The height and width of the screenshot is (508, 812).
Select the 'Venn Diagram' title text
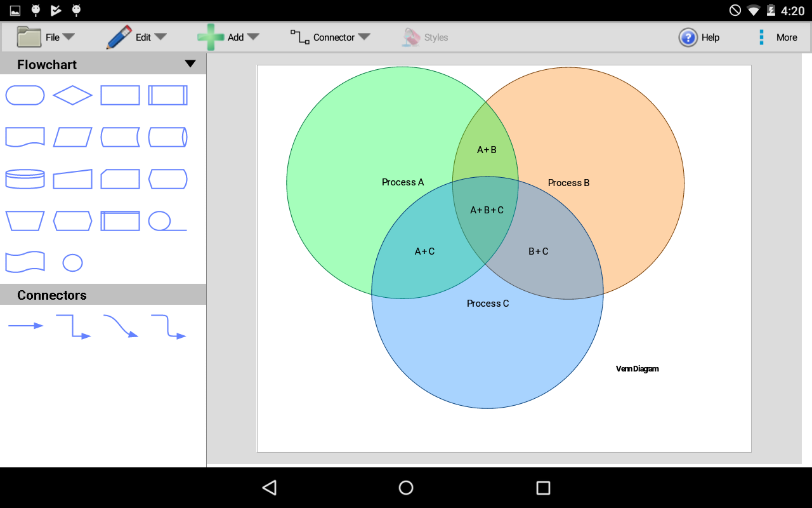click(x=638, y=369)
